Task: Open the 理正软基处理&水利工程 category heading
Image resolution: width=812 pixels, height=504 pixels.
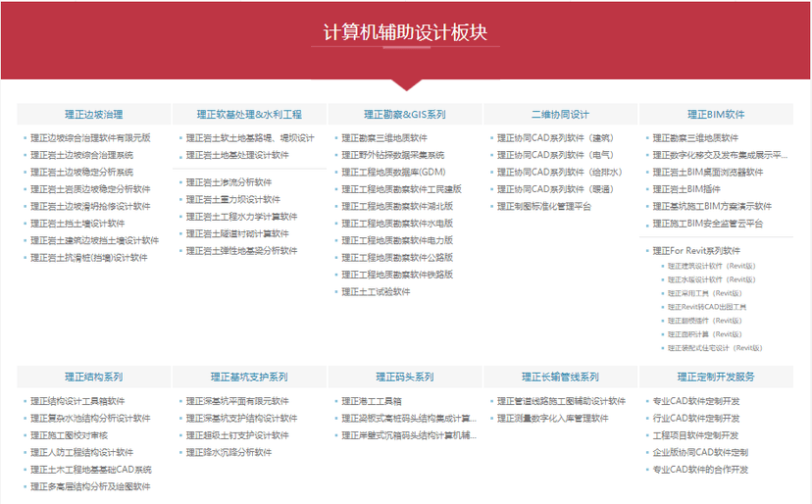Action: point(249,115)
